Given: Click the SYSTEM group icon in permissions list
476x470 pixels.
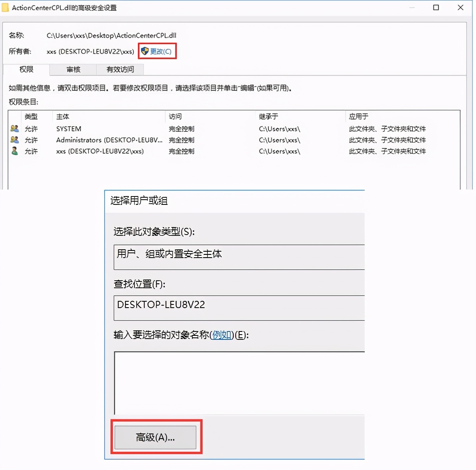Looking at the screenshot, I should [15, 128].
